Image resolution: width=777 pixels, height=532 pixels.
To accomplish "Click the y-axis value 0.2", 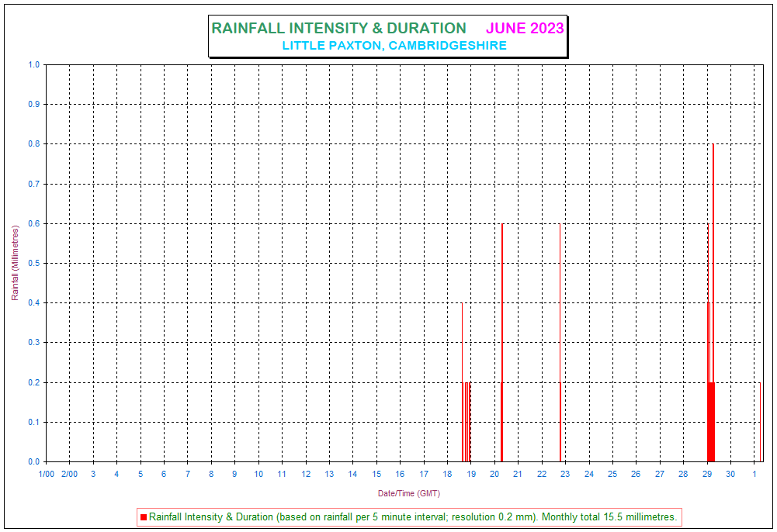I will pos(34,382).
